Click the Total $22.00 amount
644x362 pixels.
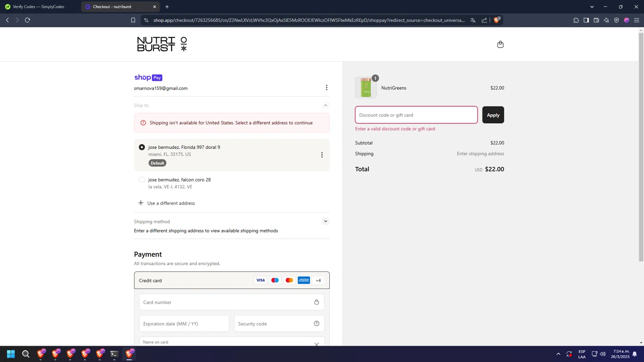click(x=494, y=169)
